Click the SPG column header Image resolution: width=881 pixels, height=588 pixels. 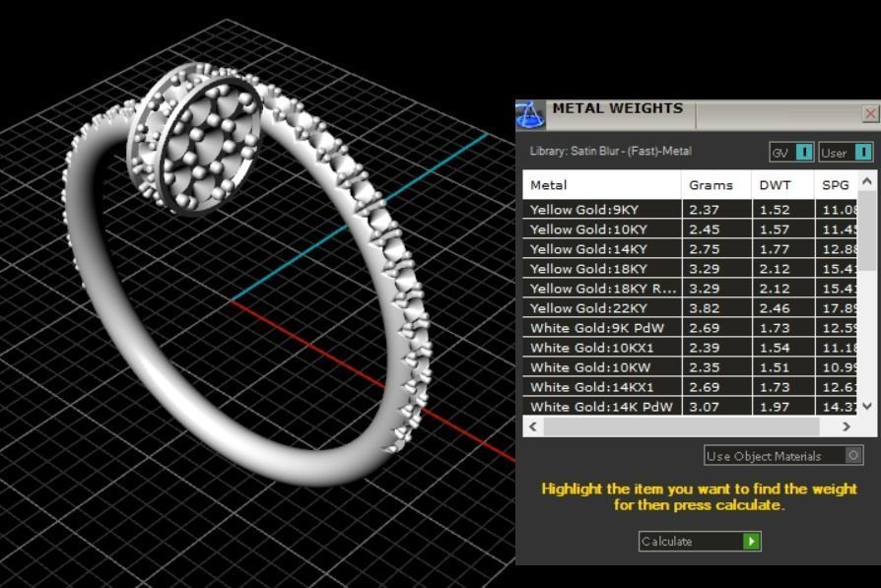click(x=836, y=185)
